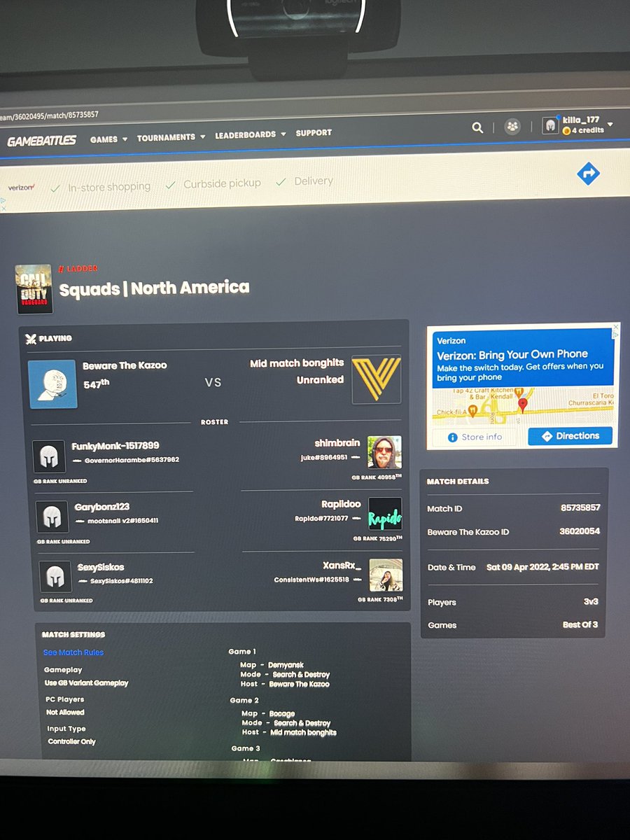630x840 pixels.
Task: Click the Best Of 3 games value
Action: [580, 624]
